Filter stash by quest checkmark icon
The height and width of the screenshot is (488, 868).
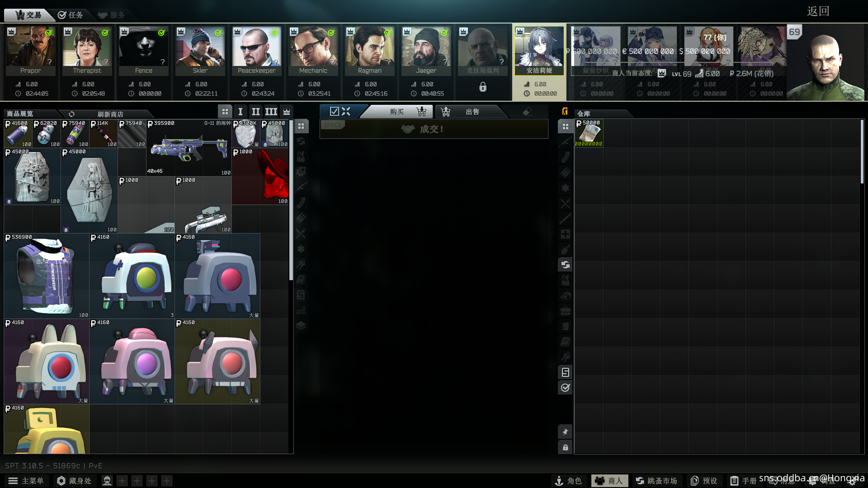pos(565,388)
